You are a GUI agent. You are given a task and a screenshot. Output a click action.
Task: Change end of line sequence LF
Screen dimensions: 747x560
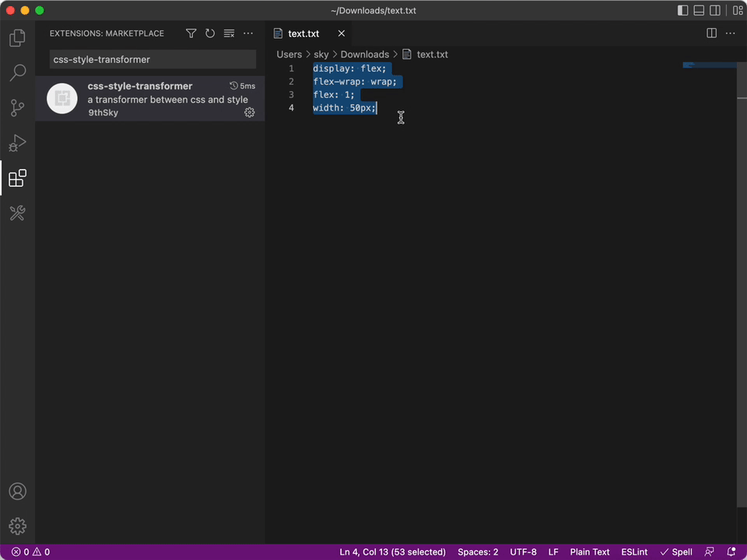[553, 552]
